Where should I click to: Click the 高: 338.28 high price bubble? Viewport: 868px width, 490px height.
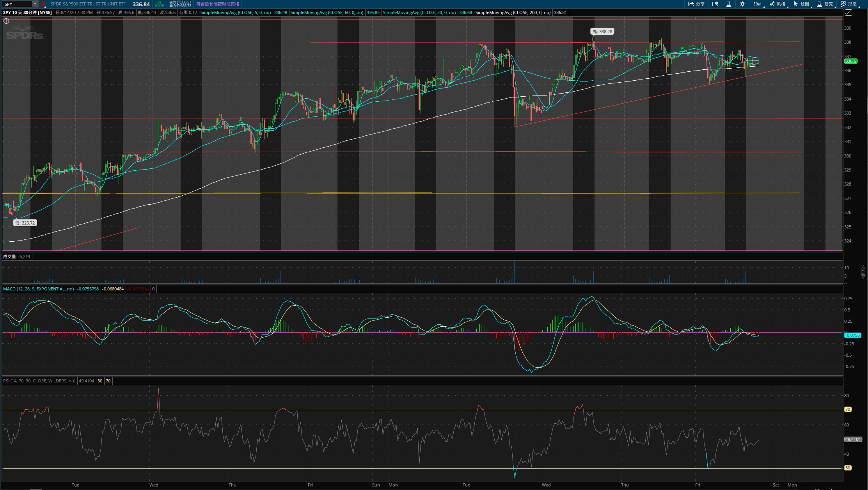(602, 32)
